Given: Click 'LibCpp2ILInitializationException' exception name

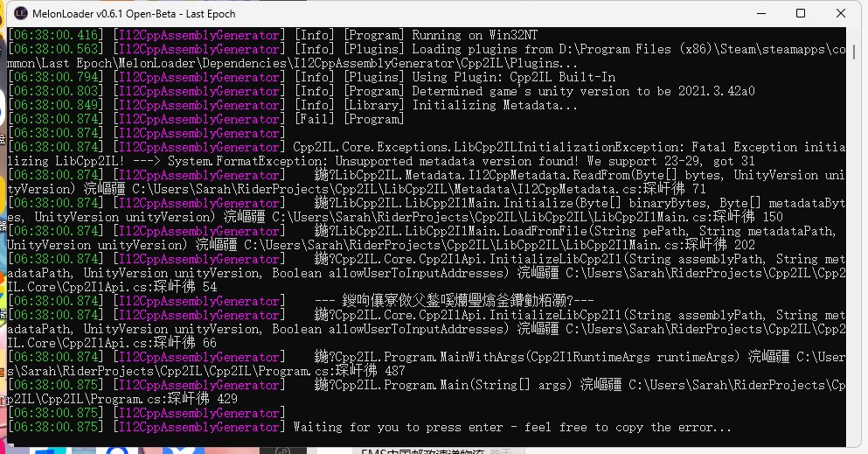Looking at the screenshot, I should pyautogui.click(x=568, y=147).
